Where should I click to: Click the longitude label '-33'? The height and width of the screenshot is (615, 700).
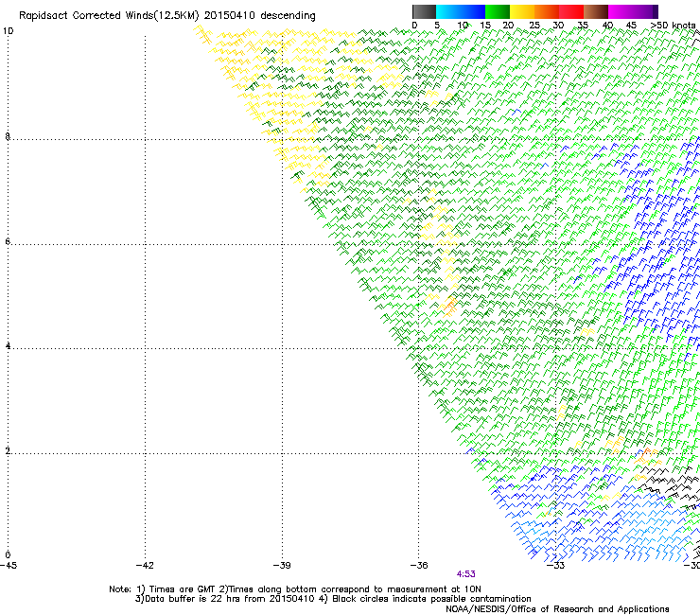tap(556, 566)
